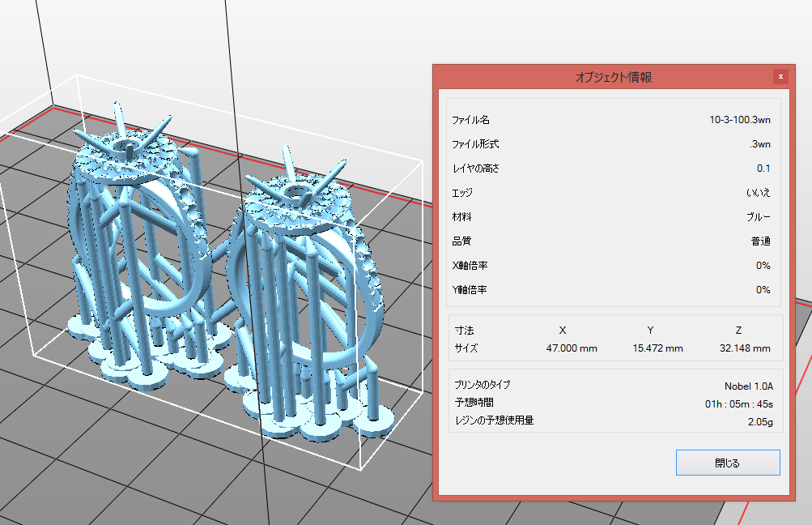Click the レイヤの高さ value 0.1
The height and width of the screenshot is (525, 812).
coord(763,169)
